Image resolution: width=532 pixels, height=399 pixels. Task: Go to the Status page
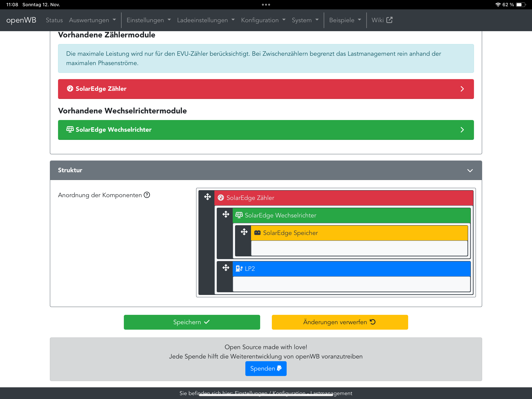(54, 20)
